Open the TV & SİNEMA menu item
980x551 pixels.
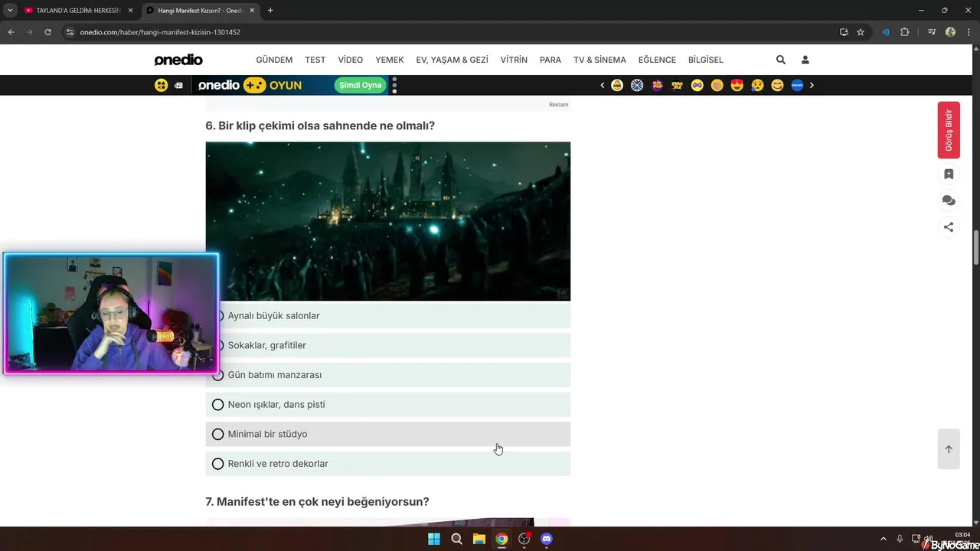(599, 60)
